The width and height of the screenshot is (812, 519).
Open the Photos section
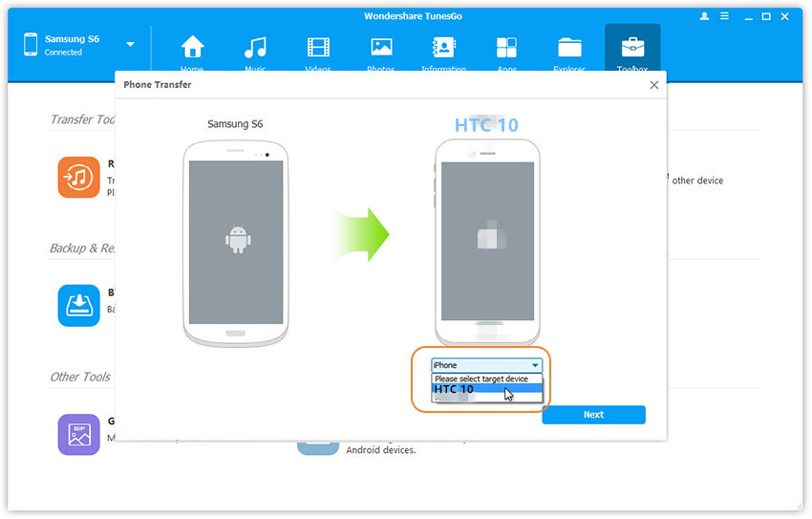[381, 47]
